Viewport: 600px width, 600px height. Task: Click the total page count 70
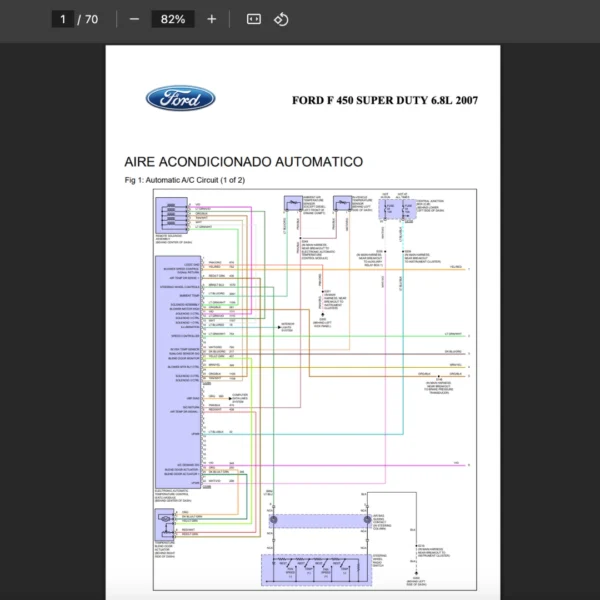[91, 19]
